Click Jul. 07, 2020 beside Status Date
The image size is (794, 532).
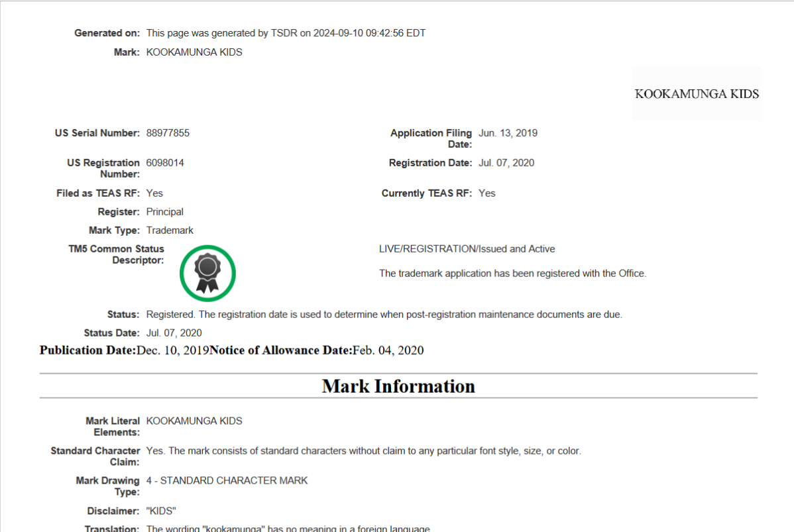(x=174, y=333)
